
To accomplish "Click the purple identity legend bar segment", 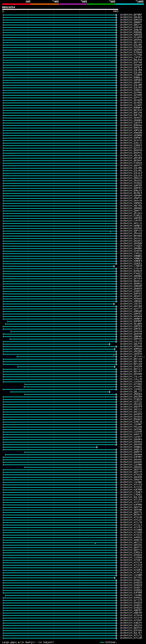I will click(x=73, y=4).
